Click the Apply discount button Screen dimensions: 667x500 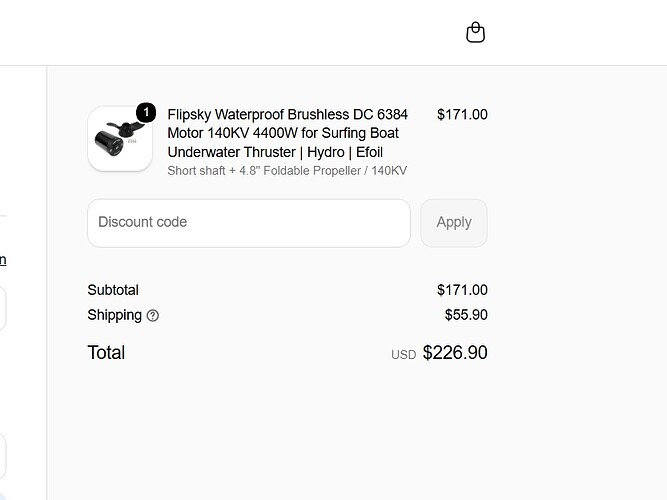(454, 223)
